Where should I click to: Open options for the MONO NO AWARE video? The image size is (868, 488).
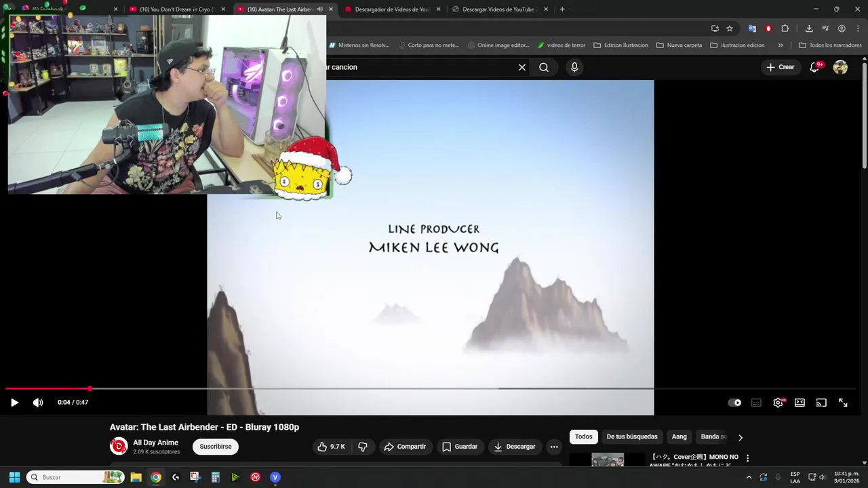(747, 458)
